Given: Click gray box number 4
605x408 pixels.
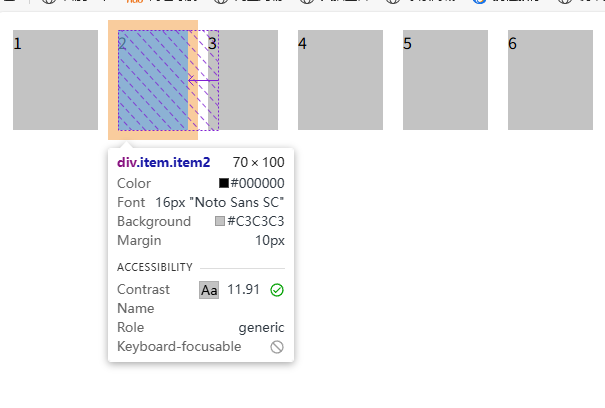Looking at the screenshot, I should pos(340,80).
